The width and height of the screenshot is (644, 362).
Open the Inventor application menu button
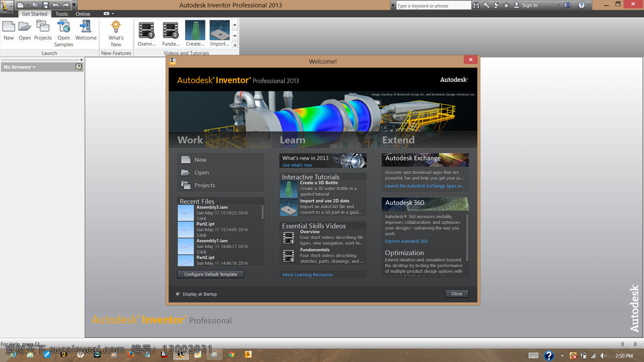pyautogui.click(x=7, y=6)
